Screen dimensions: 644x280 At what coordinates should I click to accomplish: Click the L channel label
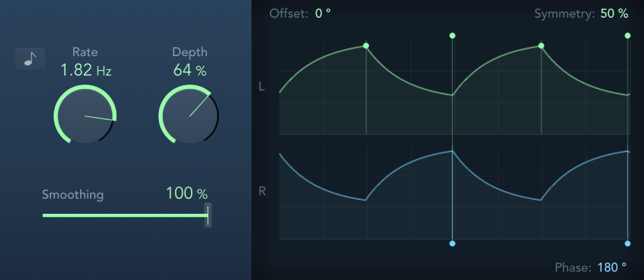[x=262, y=86]
